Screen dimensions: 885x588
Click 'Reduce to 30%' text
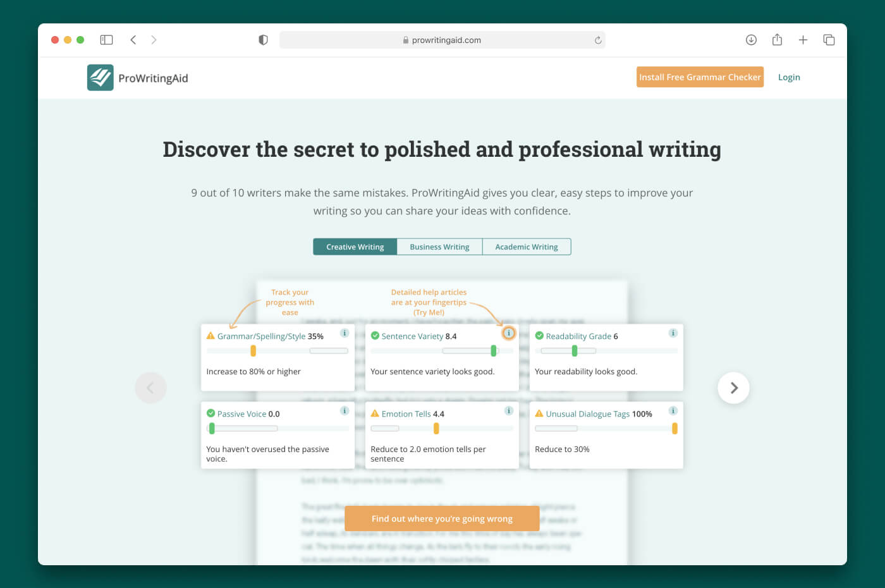pyautogui.click(x=562, y=450)
